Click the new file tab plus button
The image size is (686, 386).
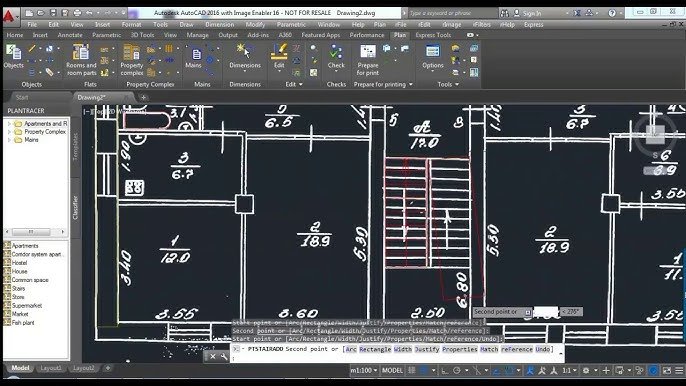(144, 97)
